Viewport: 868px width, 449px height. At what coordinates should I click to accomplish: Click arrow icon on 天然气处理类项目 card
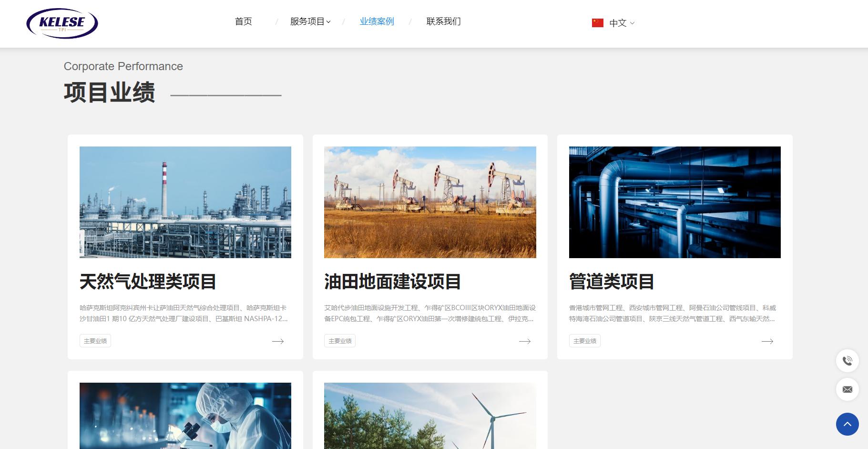pyautogui.click(x=278, y=341)
